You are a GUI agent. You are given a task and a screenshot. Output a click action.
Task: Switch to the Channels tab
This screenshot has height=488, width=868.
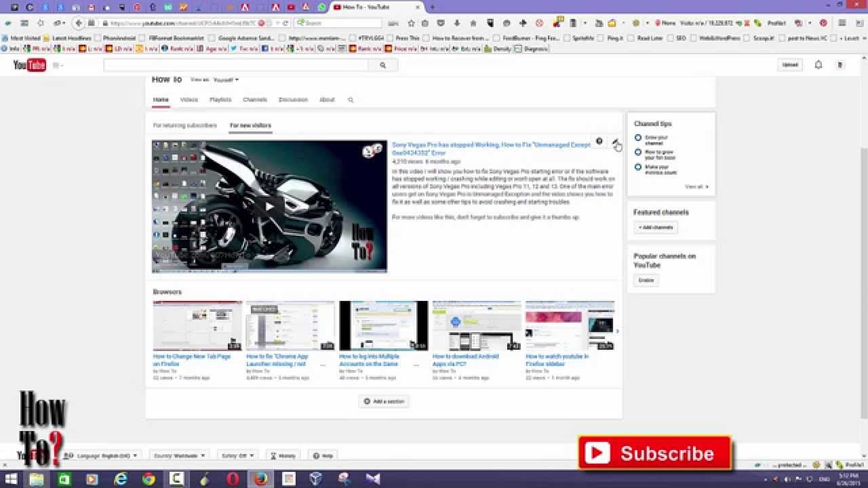(255, 100)
